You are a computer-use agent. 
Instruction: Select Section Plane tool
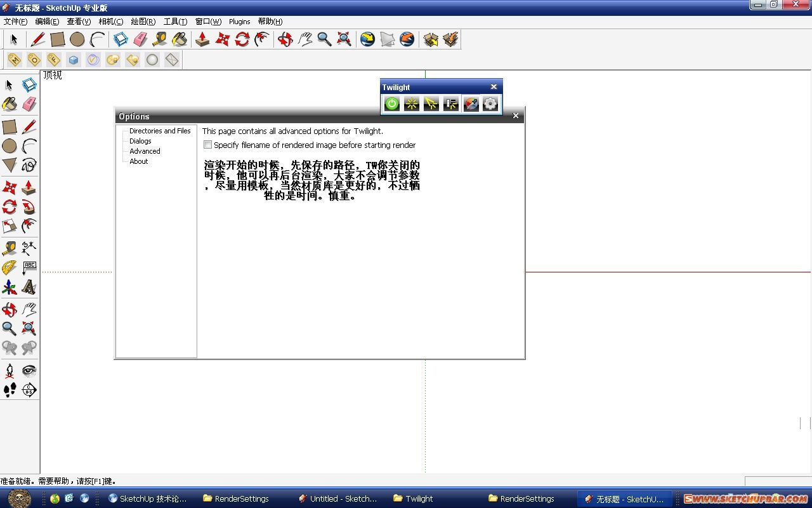click(x=29, y=390)
